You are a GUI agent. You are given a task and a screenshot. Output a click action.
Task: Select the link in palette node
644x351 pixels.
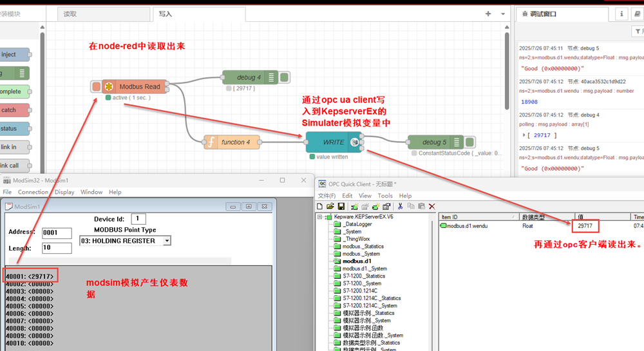coord(14,147)
